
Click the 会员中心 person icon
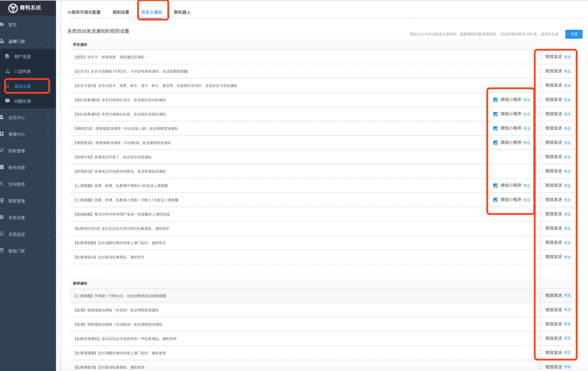tap(2, 118)
